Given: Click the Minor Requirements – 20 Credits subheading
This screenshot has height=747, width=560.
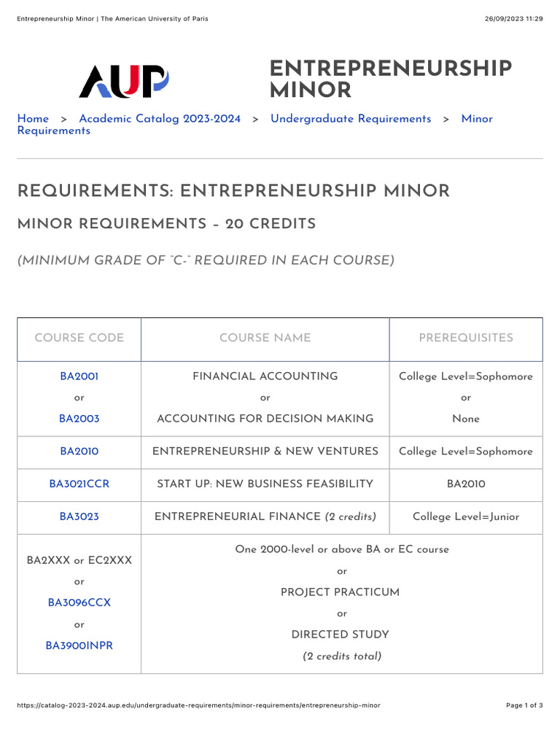Looking at the screenshot, I should pos(166,224).
